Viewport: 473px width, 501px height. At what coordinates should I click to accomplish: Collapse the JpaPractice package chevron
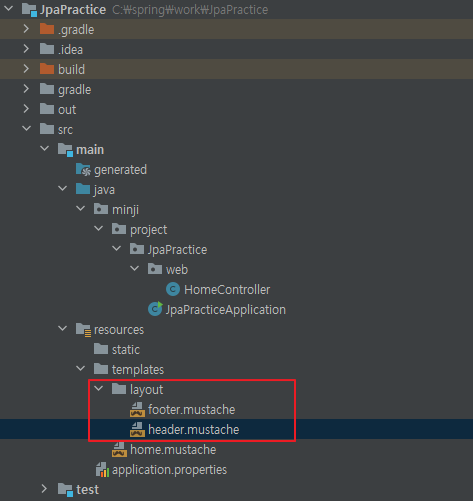click(x=116, y=248)
